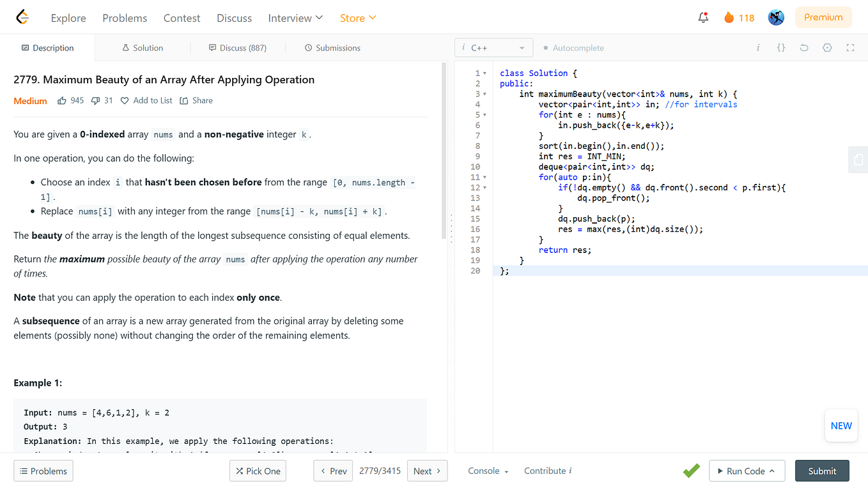Format code using the braces icon
The height and width of the screenshot is (488, 868).
780,47
